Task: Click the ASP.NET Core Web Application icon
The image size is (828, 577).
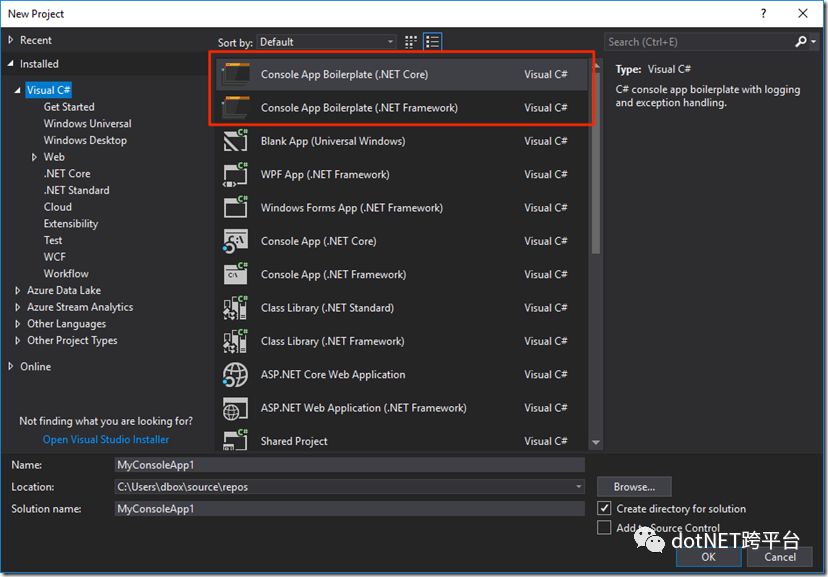Action: pos(236,375)
